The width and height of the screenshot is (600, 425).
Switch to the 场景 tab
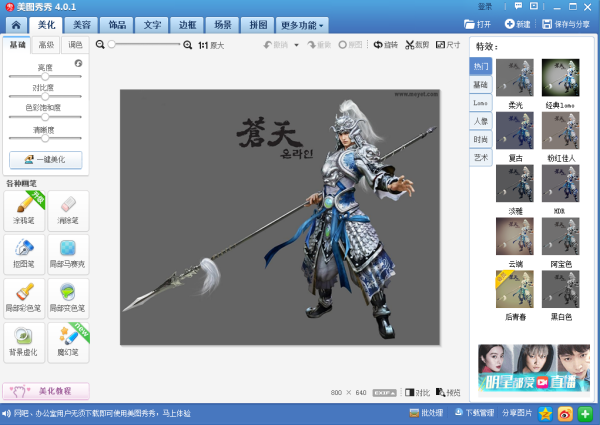222,25
